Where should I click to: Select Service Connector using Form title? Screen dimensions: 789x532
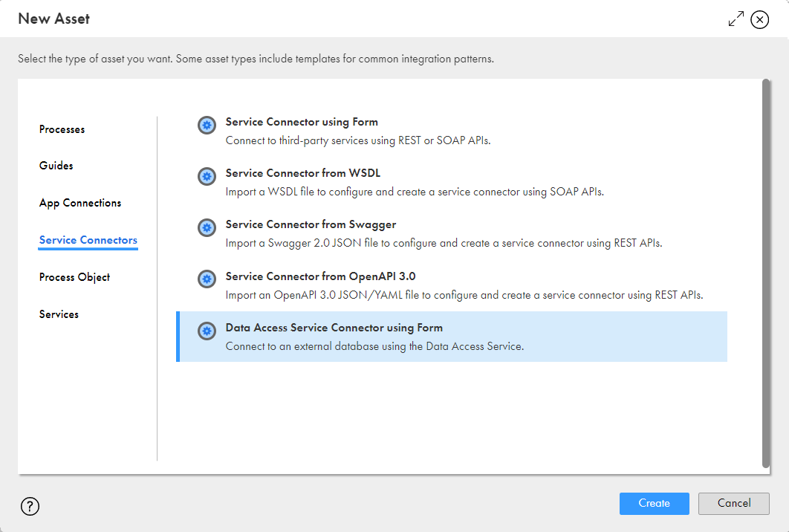[x=302, y=122]
